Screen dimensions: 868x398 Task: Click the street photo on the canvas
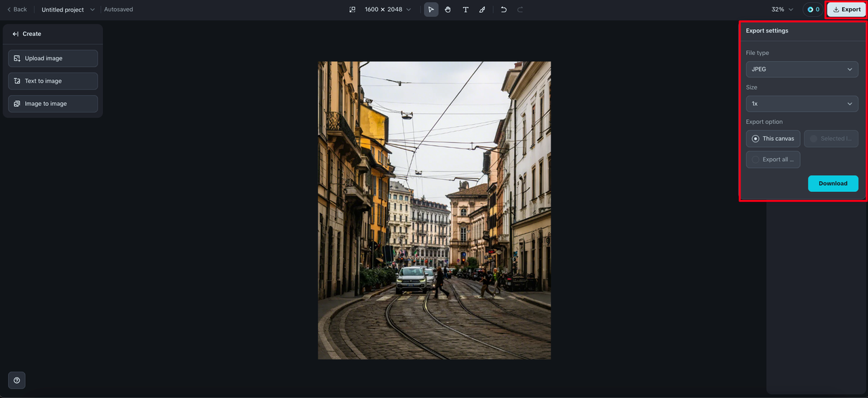(x=434, y=210)
